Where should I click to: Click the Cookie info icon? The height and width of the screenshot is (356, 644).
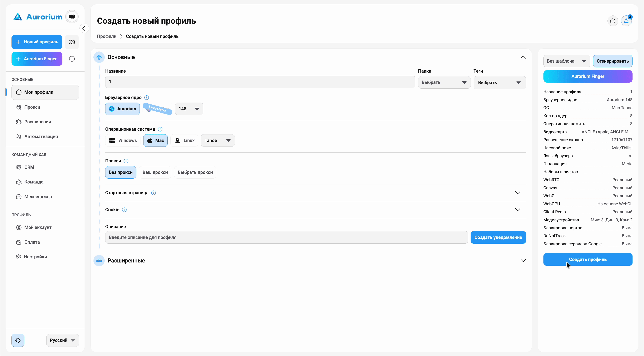coord(124,210)
